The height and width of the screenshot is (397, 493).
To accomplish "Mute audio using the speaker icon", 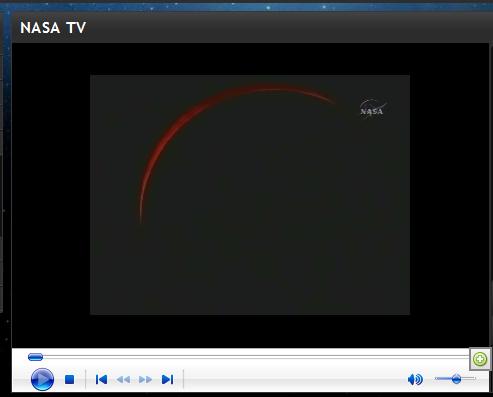I will click(415, 379).
